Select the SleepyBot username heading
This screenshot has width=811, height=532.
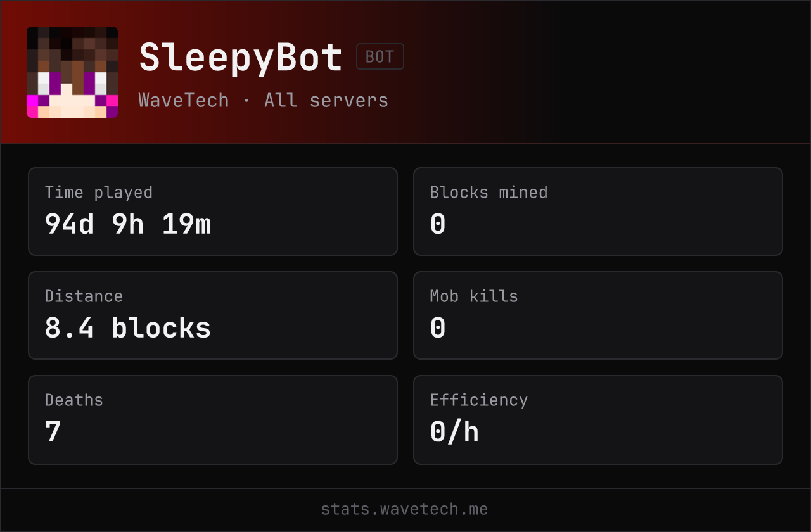241,58
